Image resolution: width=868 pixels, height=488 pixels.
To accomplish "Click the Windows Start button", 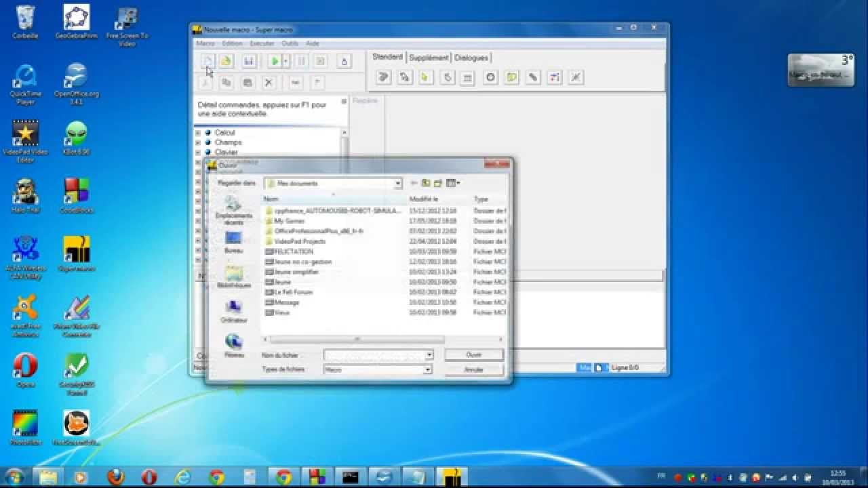I will 15,476.
